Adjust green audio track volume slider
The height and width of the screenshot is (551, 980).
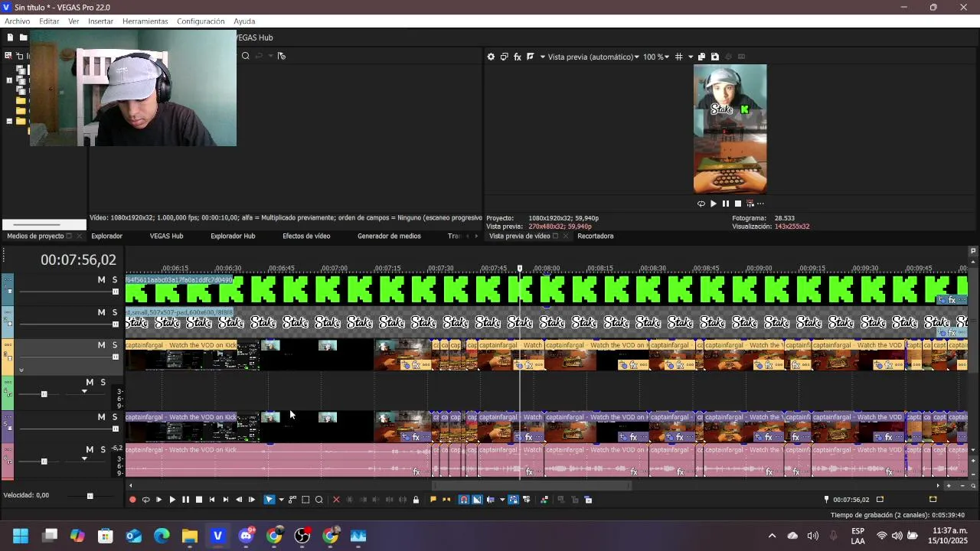coord(44,394)
